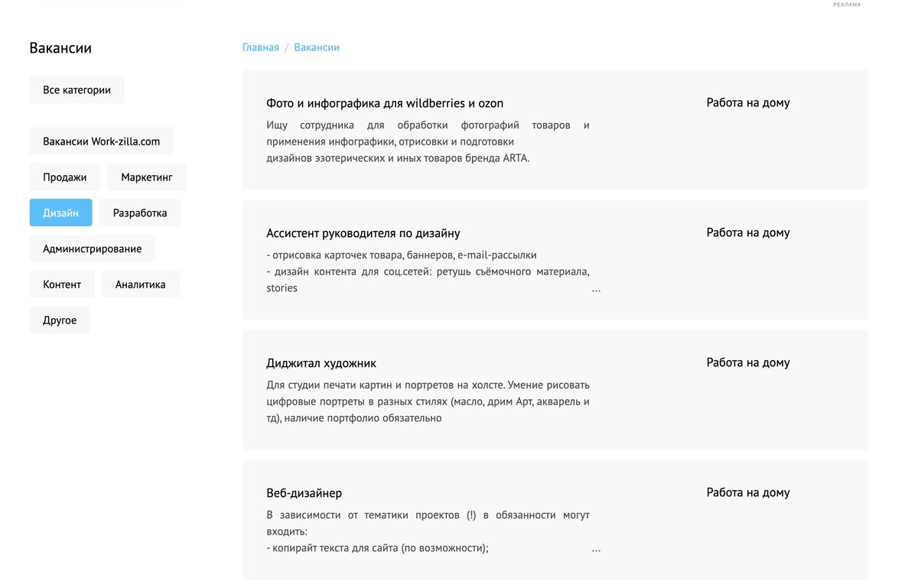Open the Администрирование category
The image size is (918, 588).
[x=92, y=248]
